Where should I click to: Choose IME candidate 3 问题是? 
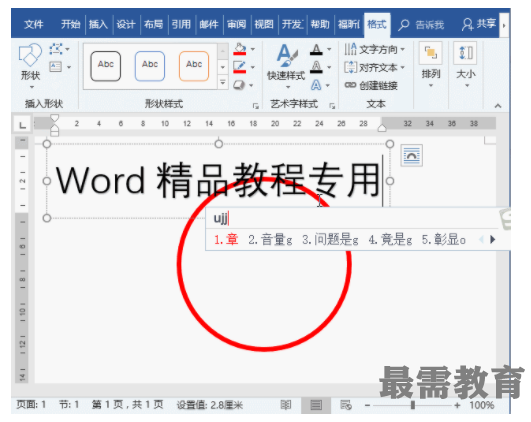pyautogui.click(x=330, y=239)
